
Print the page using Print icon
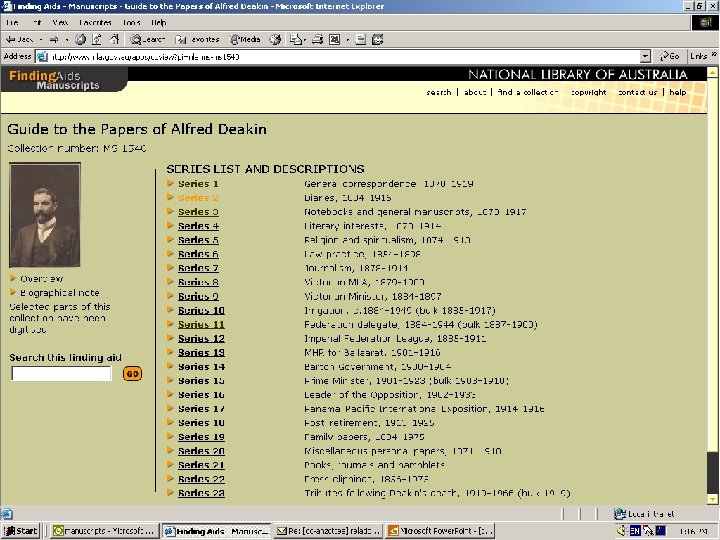[317, 39]
